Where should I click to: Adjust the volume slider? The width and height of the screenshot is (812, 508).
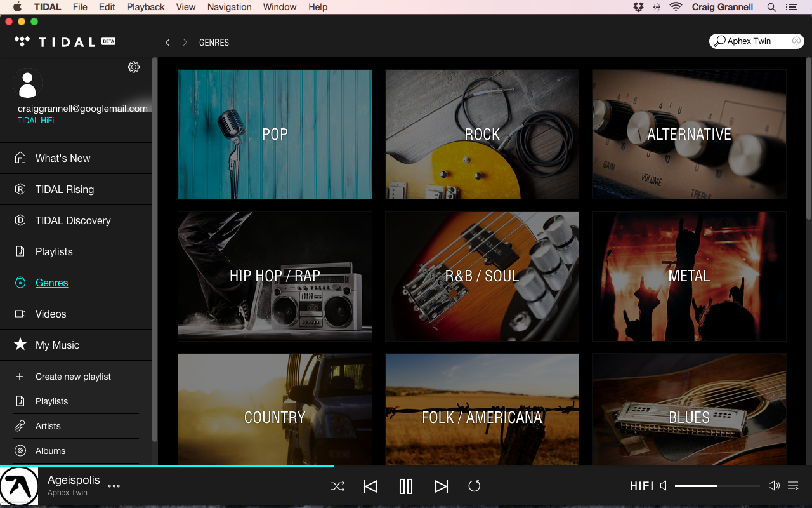717,486
